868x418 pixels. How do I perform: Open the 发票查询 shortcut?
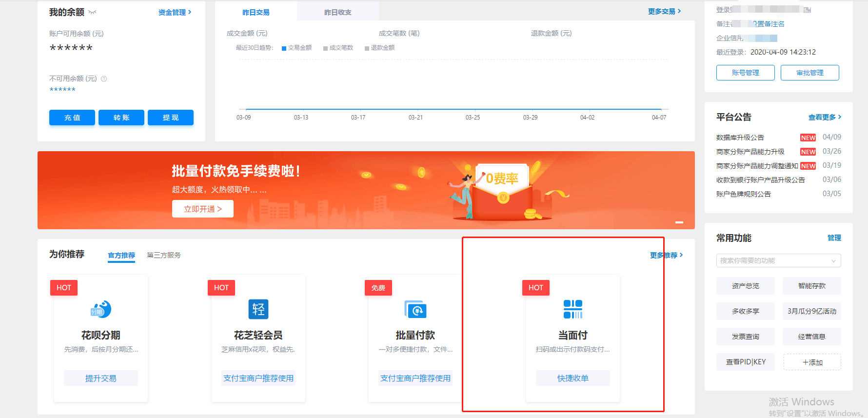[x=746, y=337]
